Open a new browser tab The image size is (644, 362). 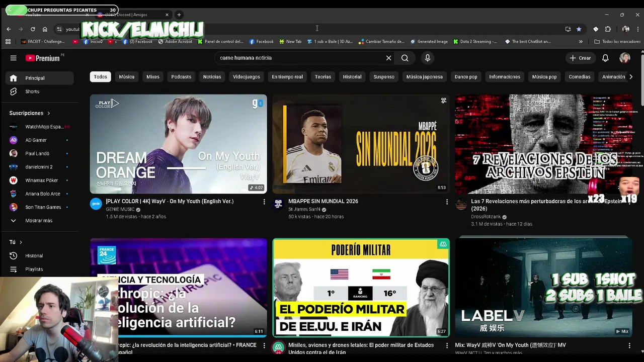(179, 15)
